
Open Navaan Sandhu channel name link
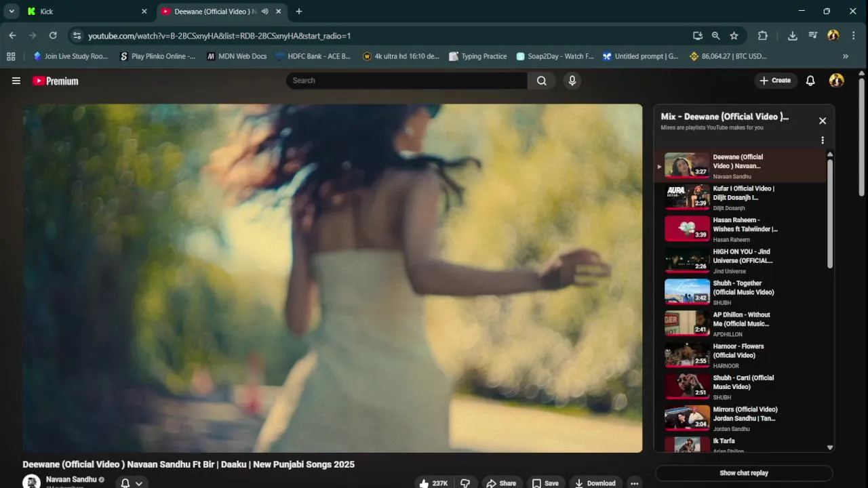[x=71, y=479]
